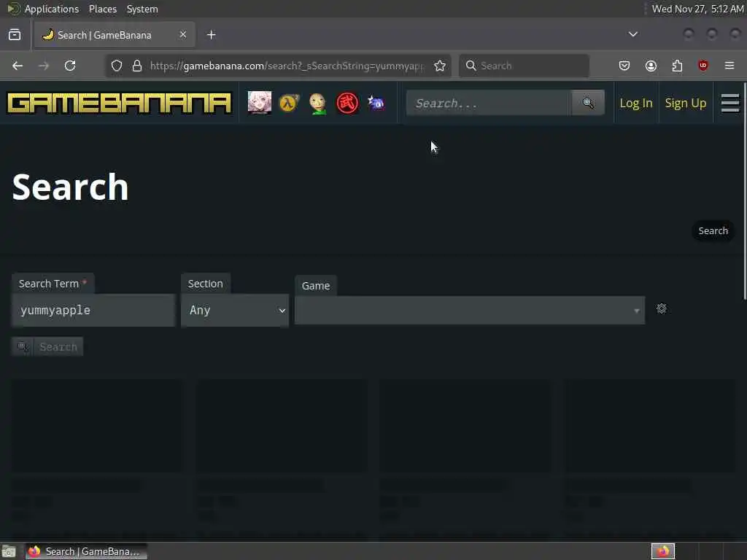Click the Search | GameBana... taskbar window button
The height and width of the screenshot is (560, 747).
pos(86,551)
